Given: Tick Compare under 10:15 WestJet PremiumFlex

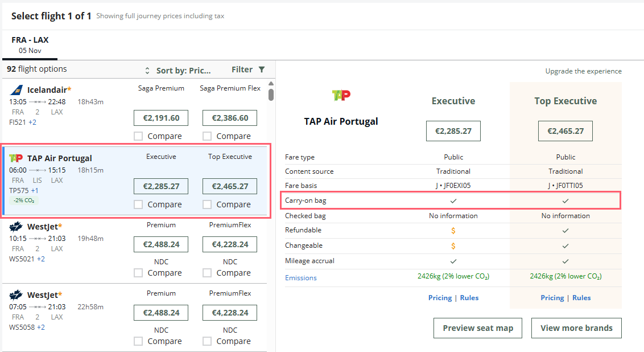Looking at the screenshot, I should pos(208,273).
